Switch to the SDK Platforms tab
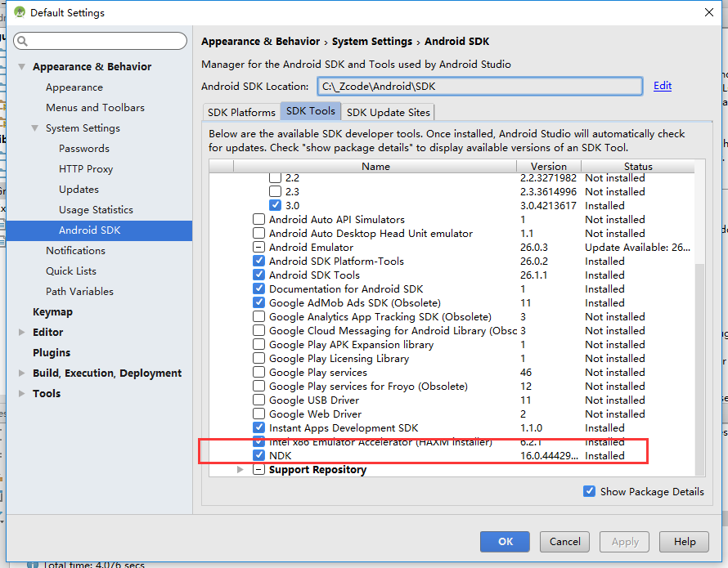Image resolution: width=728 pixels, height=568 pixels. (x=241, y=112)
